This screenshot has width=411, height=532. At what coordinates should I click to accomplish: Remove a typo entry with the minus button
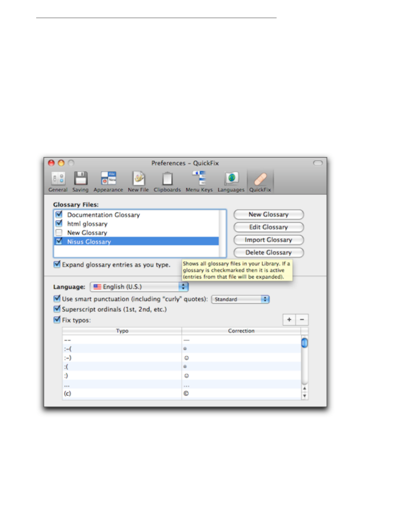point(302,320)
